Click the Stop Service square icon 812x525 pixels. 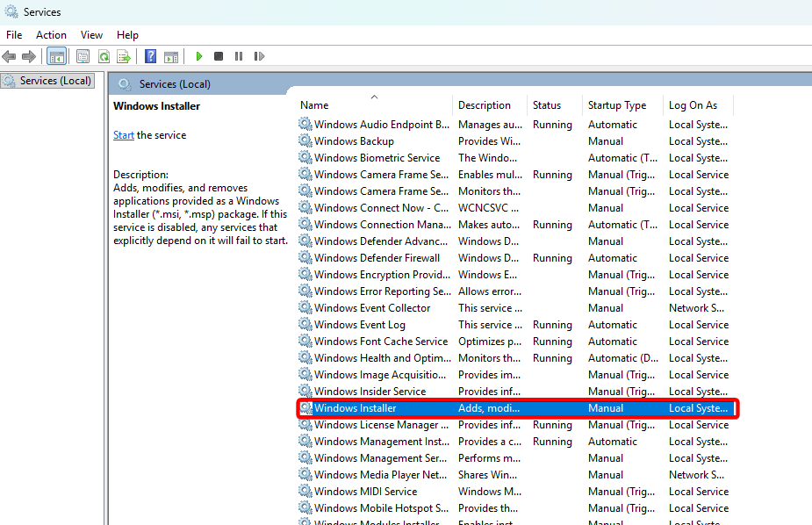click(219, 56)
